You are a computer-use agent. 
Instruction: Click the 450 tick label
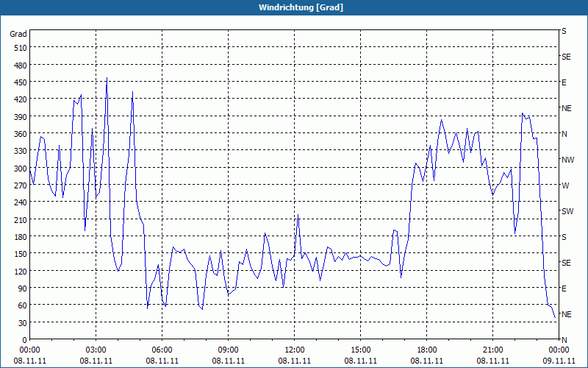pyautogui.click(x=21, y=82)
